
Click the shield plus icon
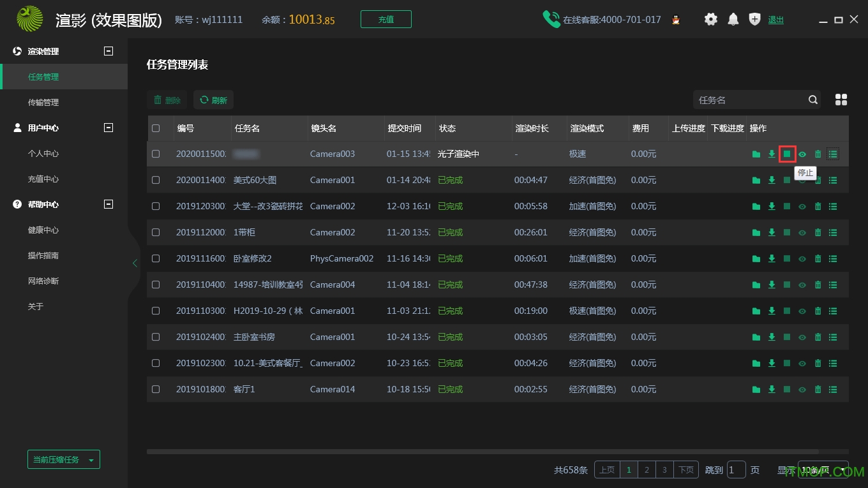point(754,19)
